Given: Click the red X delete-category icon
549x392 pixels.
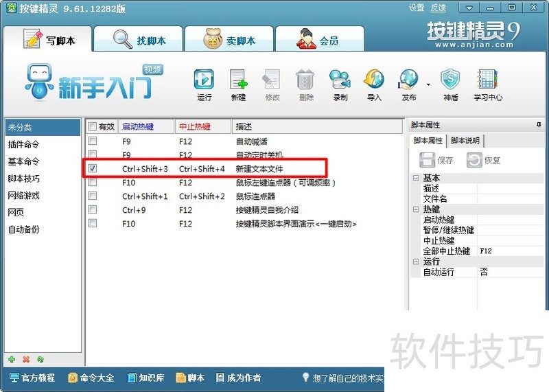Looking at the screenshot, I should [26, 359].
